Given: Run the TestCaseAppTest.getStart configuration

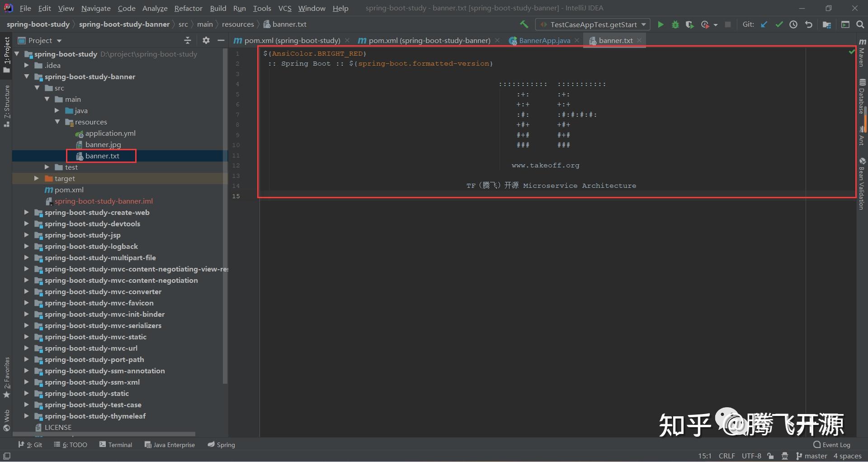Looking at the screenshot, I should (660, 24).
